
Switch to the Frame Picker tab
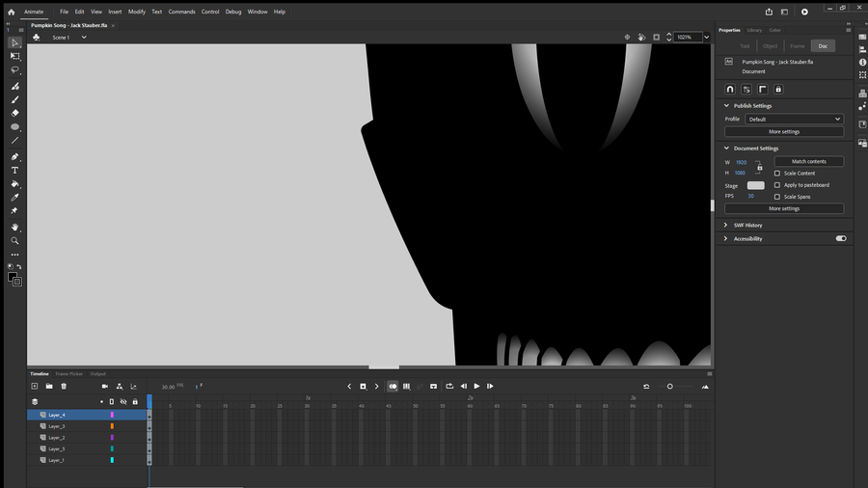coord(69,374)
